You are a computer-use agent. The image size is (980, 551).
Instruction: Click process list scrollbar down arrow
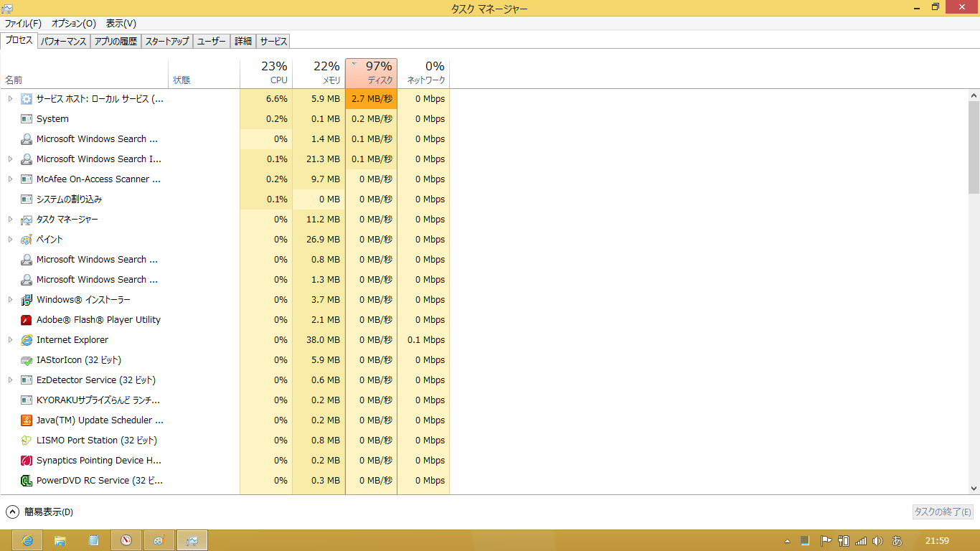[x=974, y=488]
